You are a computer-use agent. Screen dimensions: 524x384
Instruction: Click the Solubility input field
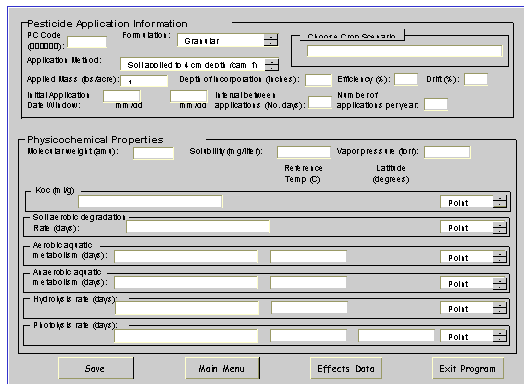(x=304, y=152)
